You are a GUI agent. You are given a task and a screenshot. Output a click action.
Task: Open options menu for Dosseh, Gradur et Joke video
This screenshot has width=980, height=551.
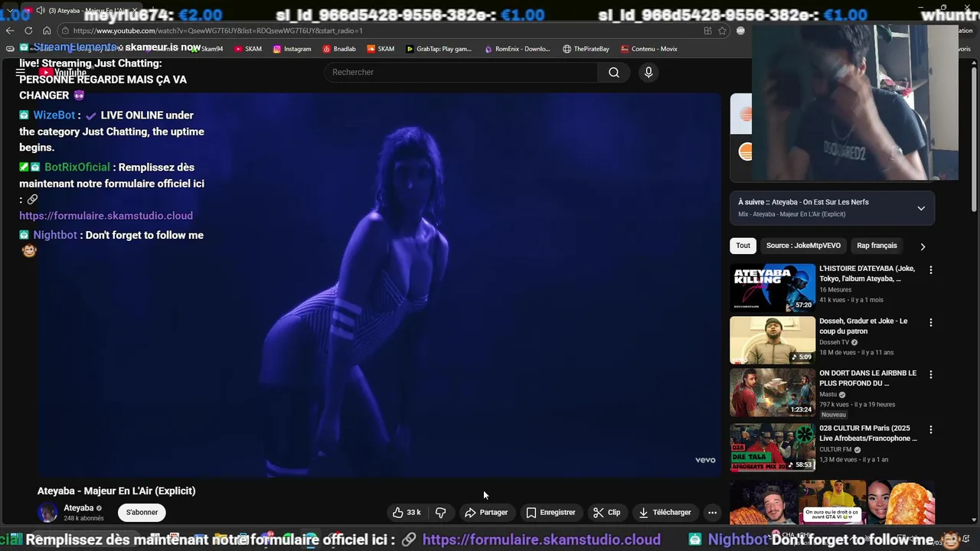point(931,323)
